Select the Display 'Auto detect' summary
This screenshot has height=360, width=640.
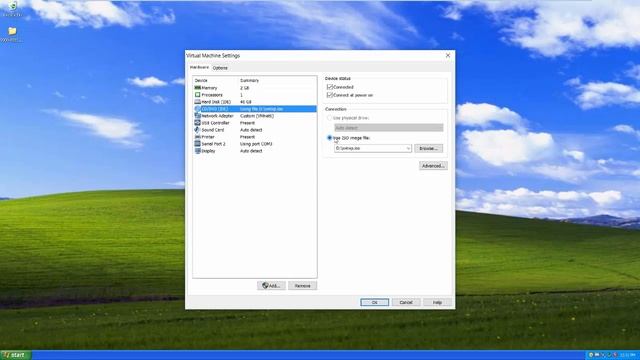pos(251,151)
